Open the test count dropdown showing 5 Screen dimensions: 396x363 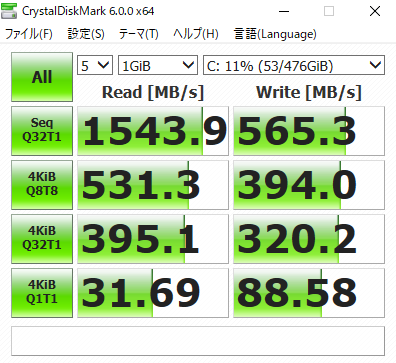click(x=95, y=65)
